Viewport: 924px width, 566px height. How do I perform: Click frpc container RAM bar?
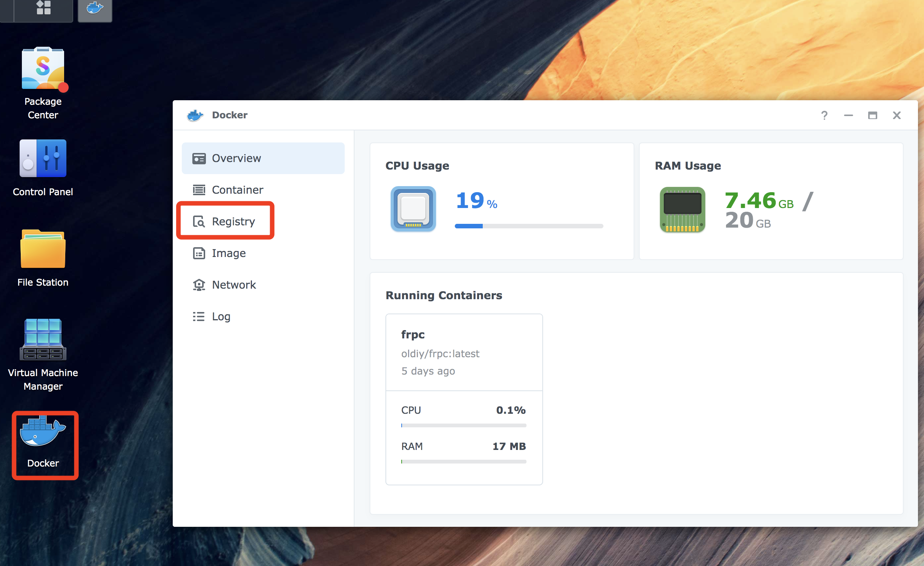(x=464, y=462)
